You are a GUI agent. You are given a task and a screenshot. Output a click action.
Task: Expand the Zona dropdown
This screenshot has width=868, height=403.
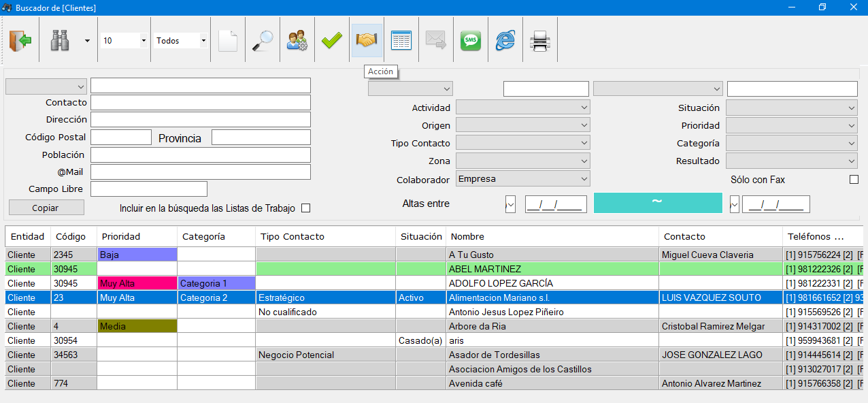point(522,161)
